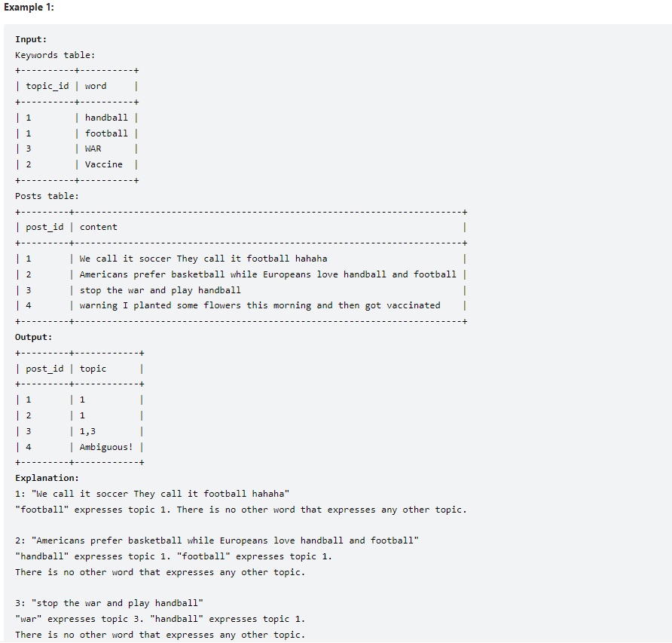Select the '1,3' output topic cell

pos(87,431)
